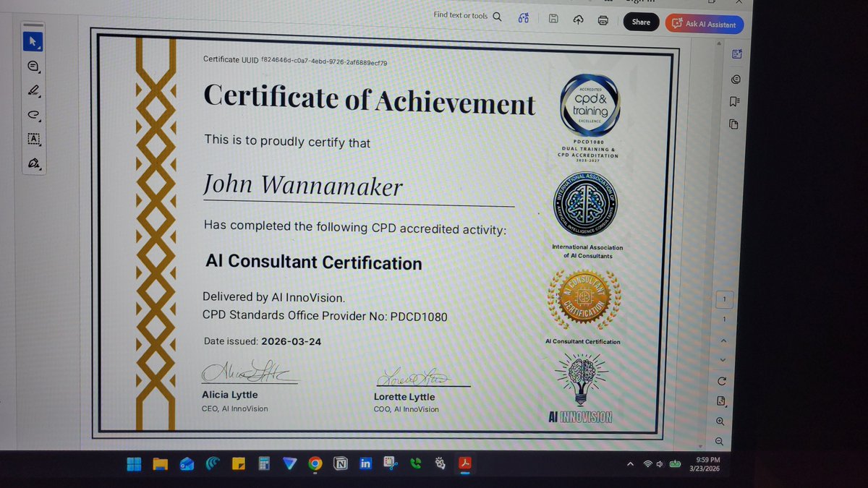Select the comment annotation tool
The height and width of the screenshot is (488, 868).
pos(33,66)
